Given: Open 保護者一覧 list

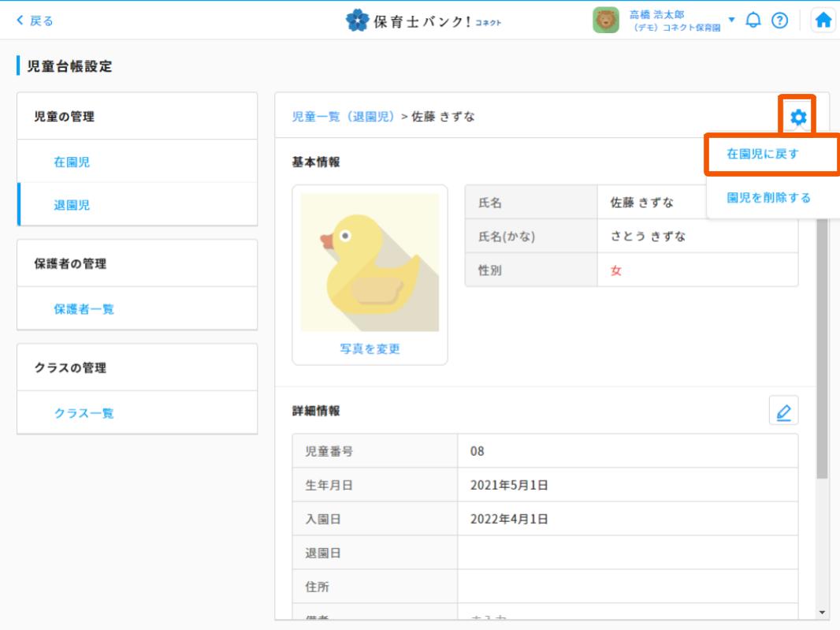Looking at the screenshot, I should (84, 309).
